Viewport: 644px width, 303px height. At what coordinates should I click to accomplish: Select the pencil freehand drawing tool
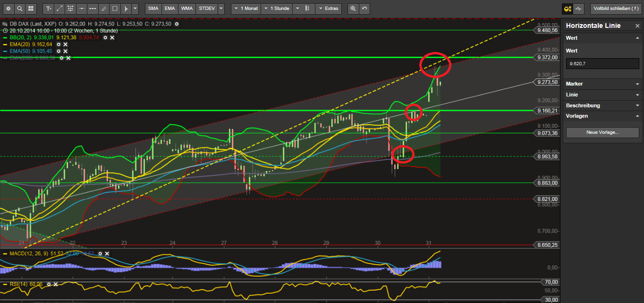(x=103, y=9)
